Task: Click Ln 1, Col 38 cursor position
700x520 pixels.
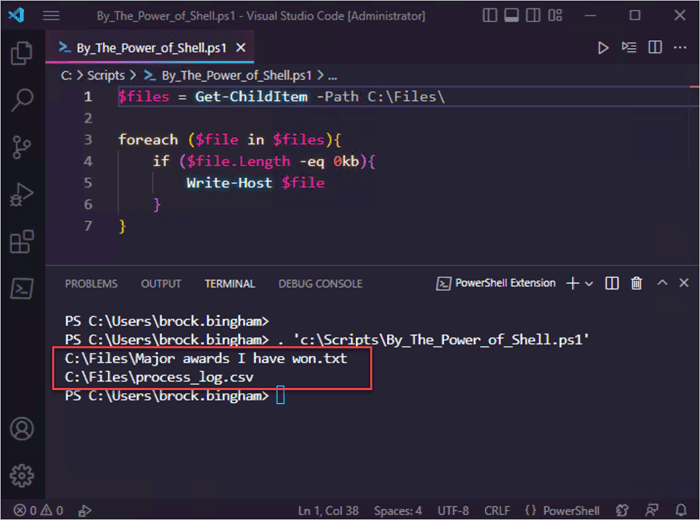Action: point(329,511)
